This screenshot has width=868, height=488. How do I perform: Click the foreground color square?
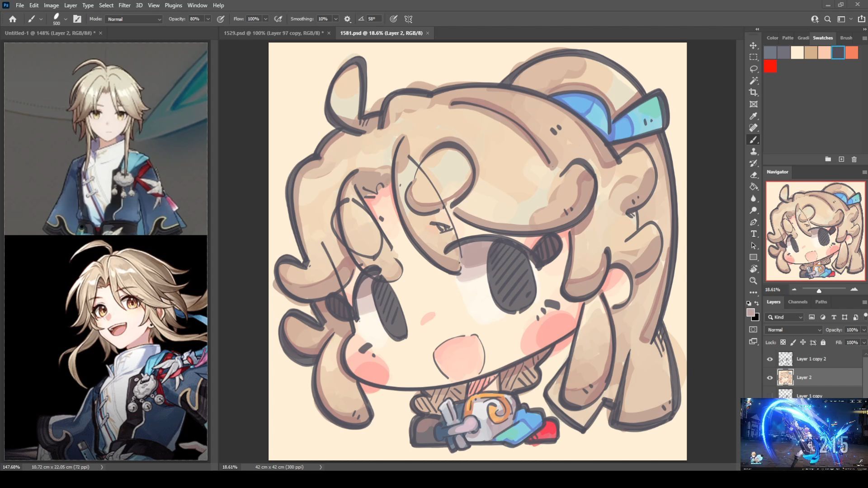click(x=750, y=313)
